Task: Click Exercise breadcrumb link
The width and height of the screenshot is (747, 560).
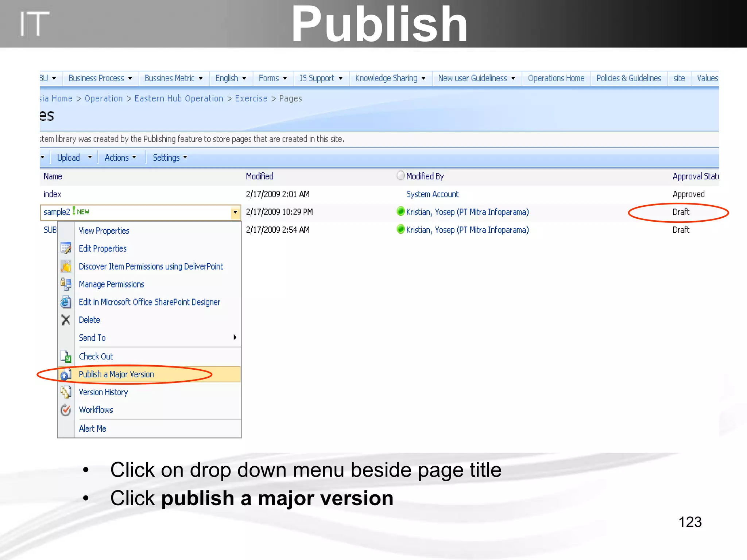Action: coord(251,98)
